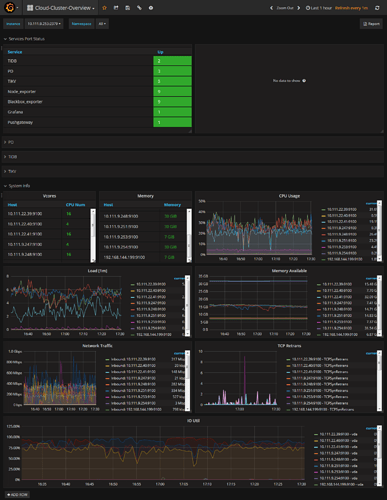Click the Memory table vertical scrollbar
This screenshot has height=500, width=387.
[x=189, y=235]
